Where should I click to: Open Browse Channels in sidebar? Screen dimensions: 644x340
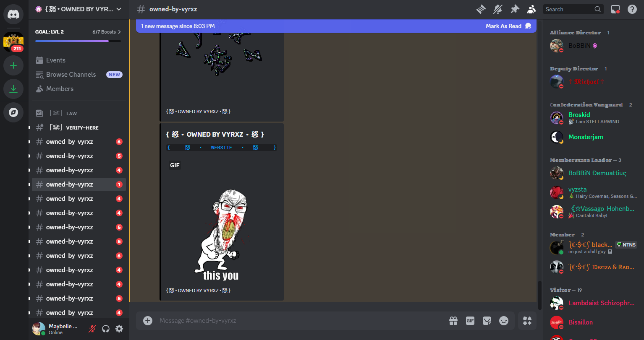pyautogui.click(x=71, y=75)
